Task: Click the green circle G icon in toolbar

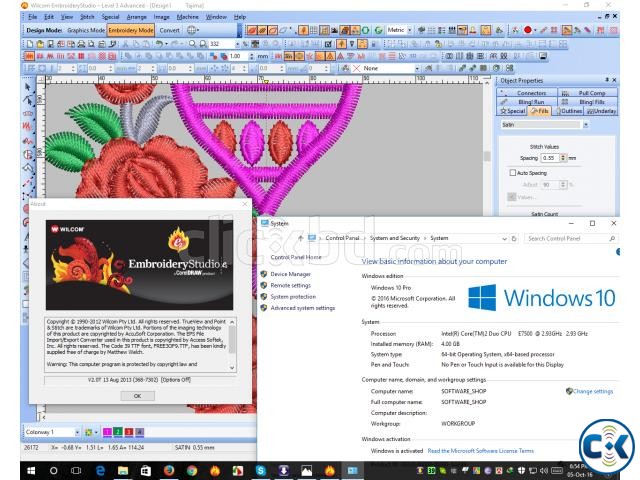Action: pyautogui.click(x=379, y=30)
